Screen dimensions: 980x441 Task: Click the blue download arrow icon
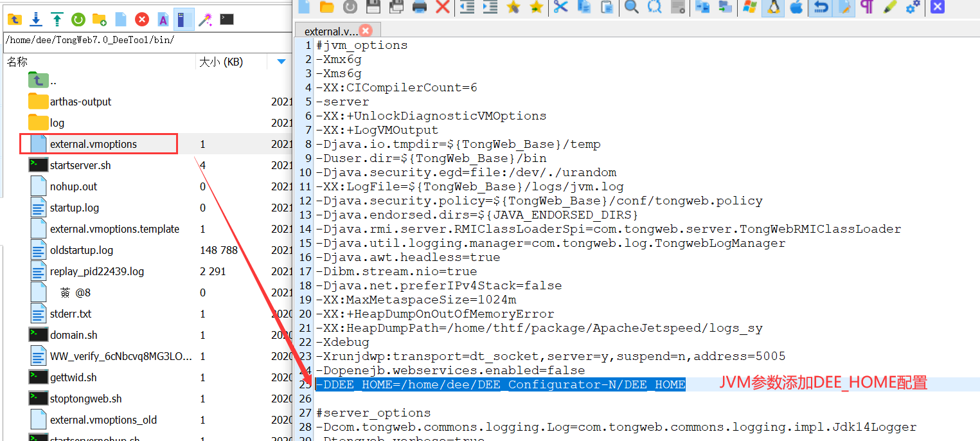coord(36,19)
